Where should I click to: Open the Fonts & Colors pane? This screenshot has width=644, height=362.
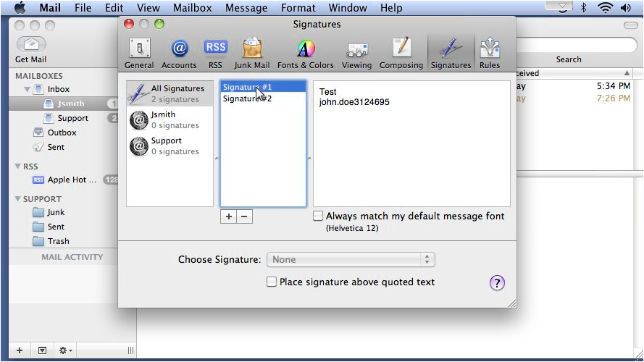coord(306,54)
